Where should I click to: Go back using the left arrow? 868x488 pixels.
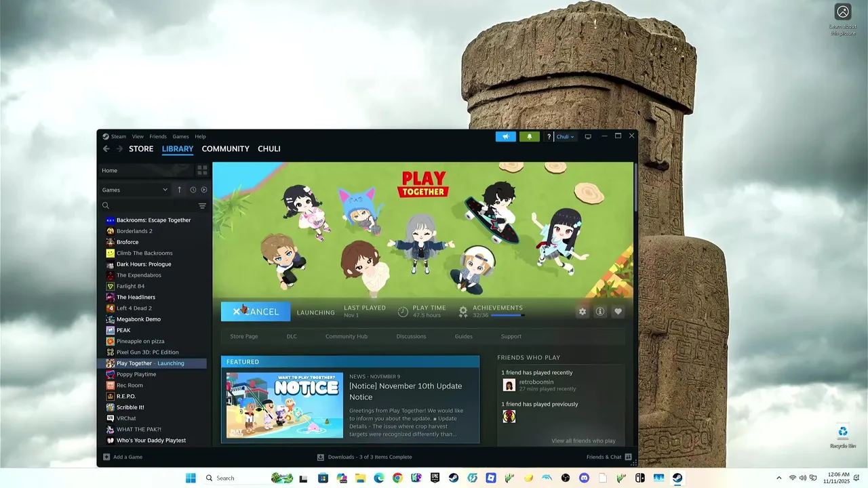click(106, 149)
